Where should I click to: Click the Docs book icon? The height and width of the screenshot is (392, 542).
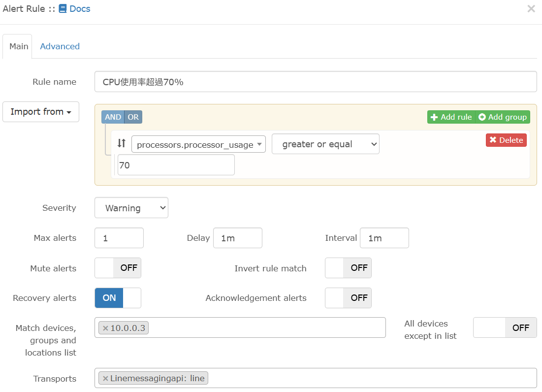coord(63,9)
